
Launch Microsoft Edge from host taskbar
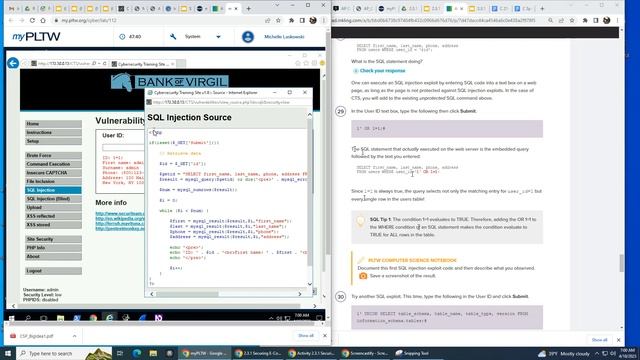(x=137, y=353)
